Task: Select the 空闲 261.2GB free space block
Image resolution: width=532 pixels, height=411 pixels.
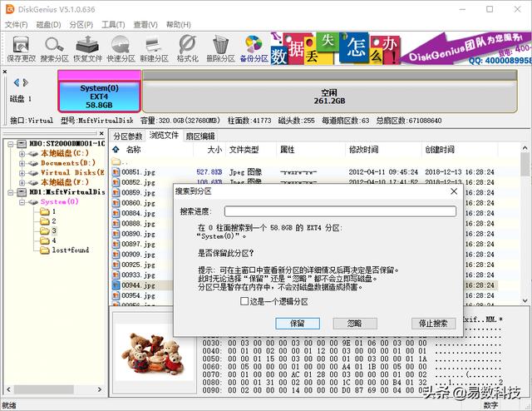Action: point(329,91)
